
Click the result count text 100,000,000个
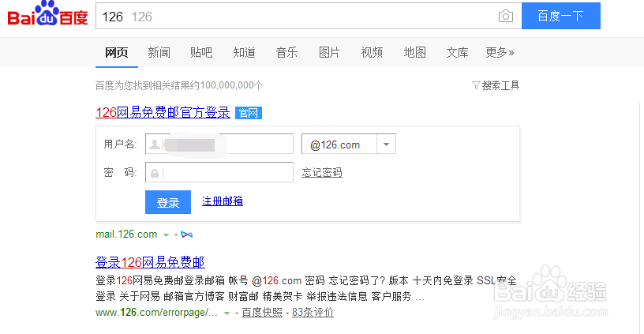[231, 85]
